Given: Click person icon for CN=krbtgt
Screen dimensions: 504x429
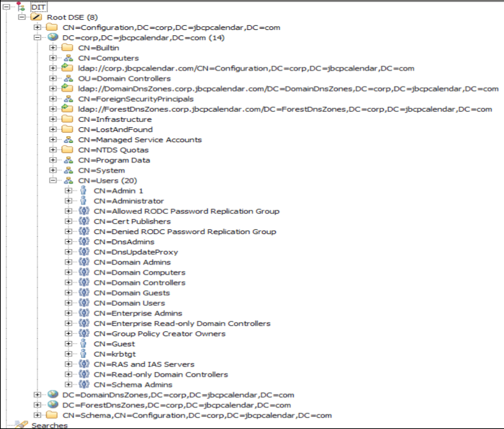Looking at the screenshot, I should (83, 354).
